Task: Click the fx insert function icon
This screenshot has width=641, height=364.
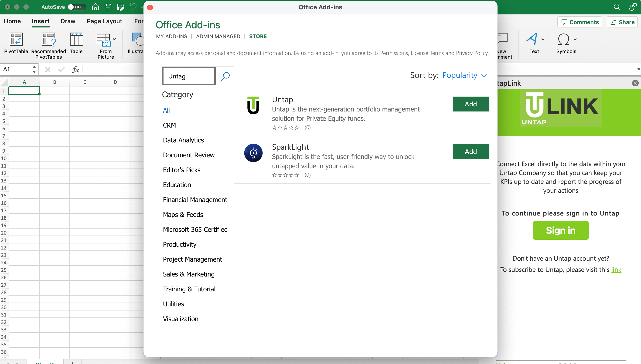Action: (75, 70)
